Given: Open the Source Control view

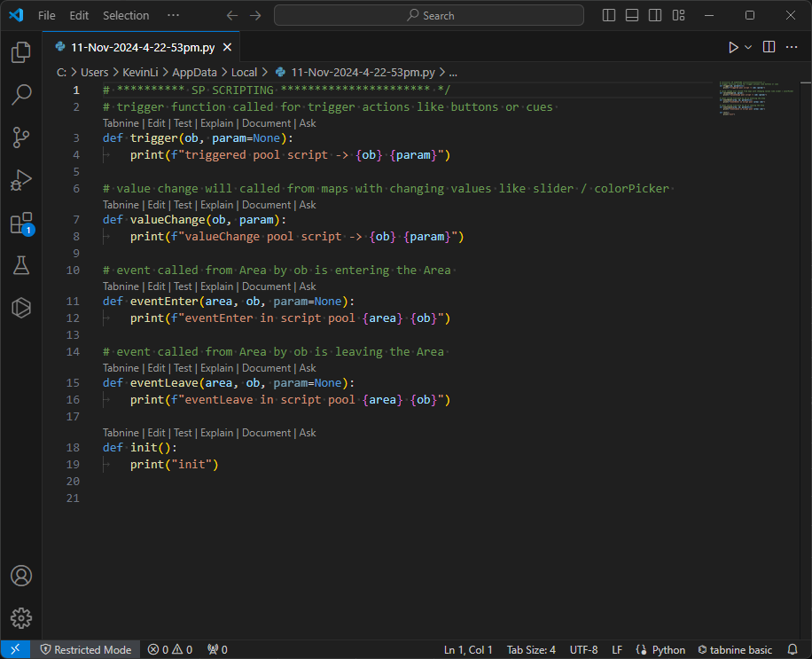Looking at the screenshot, I should point(21,137).
